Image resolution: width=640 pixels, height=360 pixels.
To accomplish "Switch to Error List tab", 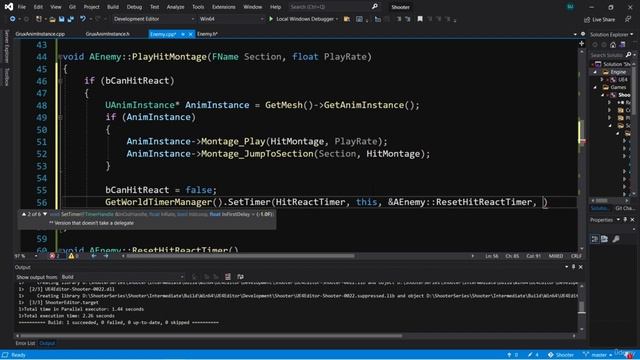I will pos(25,343).
